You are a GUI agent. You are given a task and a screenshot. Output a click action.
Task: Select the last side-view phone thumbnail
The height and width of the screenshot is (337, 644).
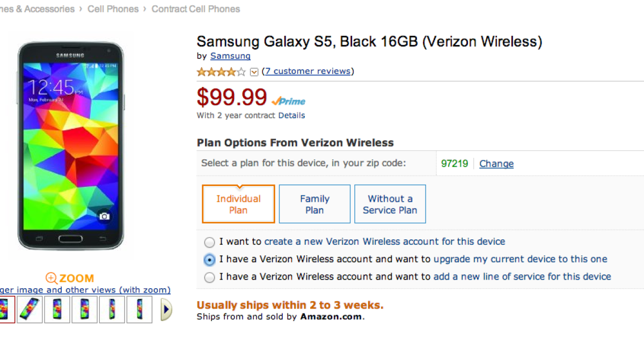[140, 310]
